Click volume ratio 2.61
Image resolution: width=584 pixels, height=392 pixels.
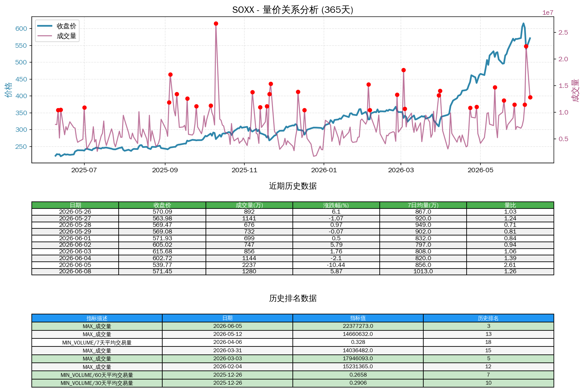pos(510,265)
